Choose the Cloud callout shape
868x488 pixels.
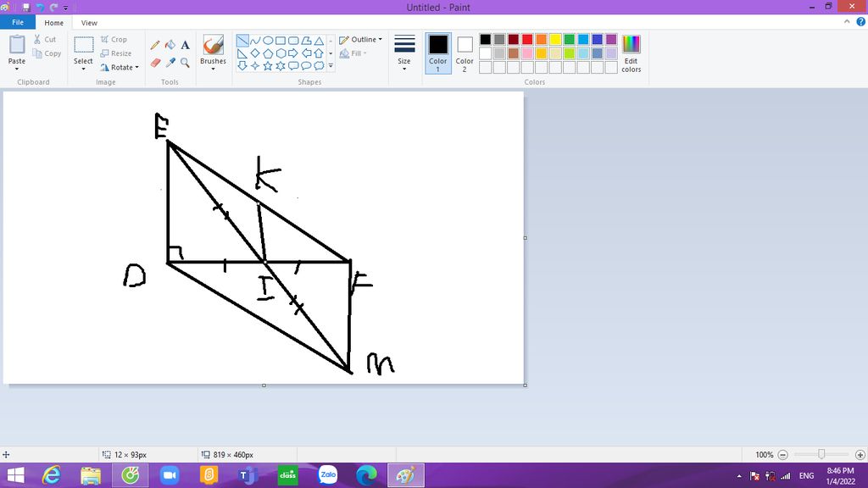pos(319,66)
